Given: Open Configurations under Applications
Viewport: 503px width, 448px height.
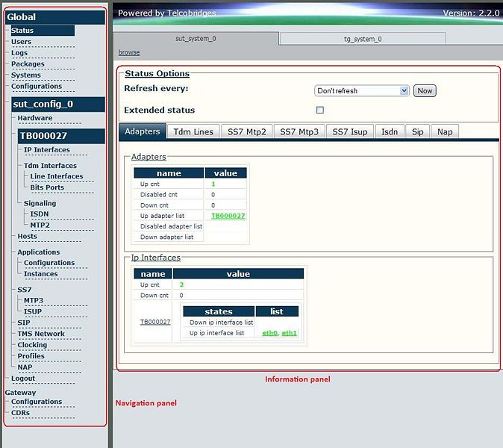Looking at the screenshot, I should [x=49, y=263].
